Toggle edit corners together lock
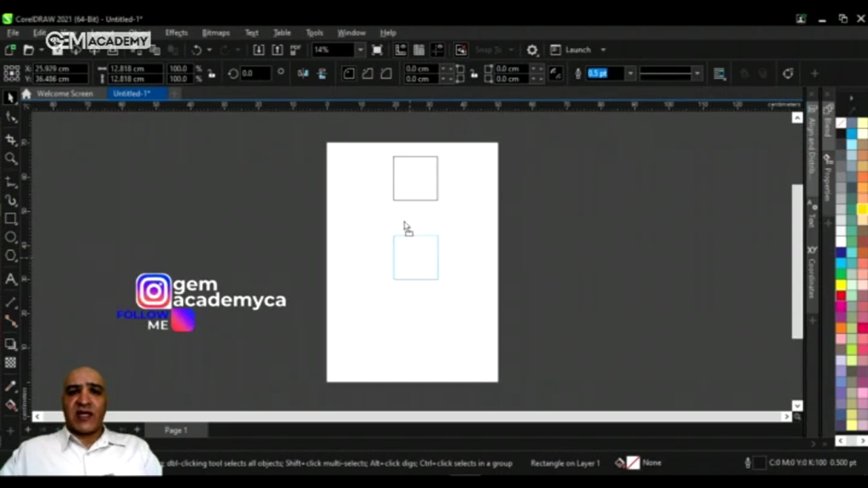 pos(473,73)
